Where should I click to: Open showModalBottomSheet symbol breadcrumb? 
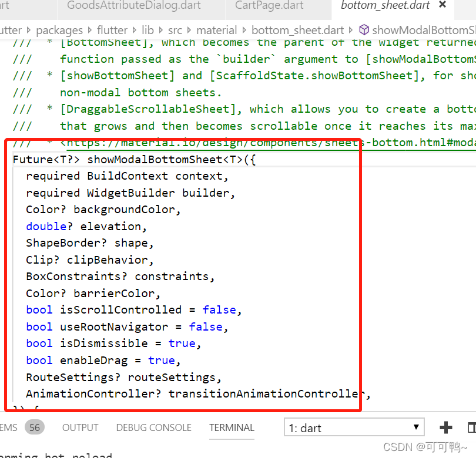coord(424,30)
